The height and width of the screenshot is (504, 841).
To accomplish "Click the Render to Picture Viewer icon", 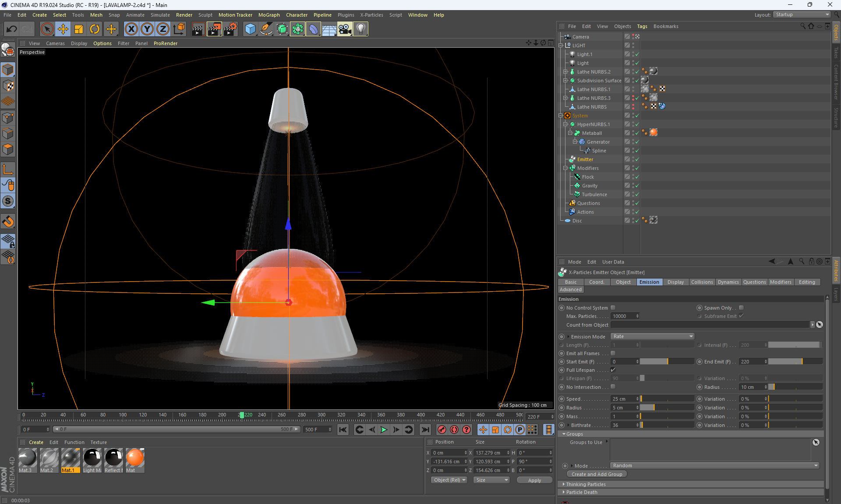I will click(214, 29).
